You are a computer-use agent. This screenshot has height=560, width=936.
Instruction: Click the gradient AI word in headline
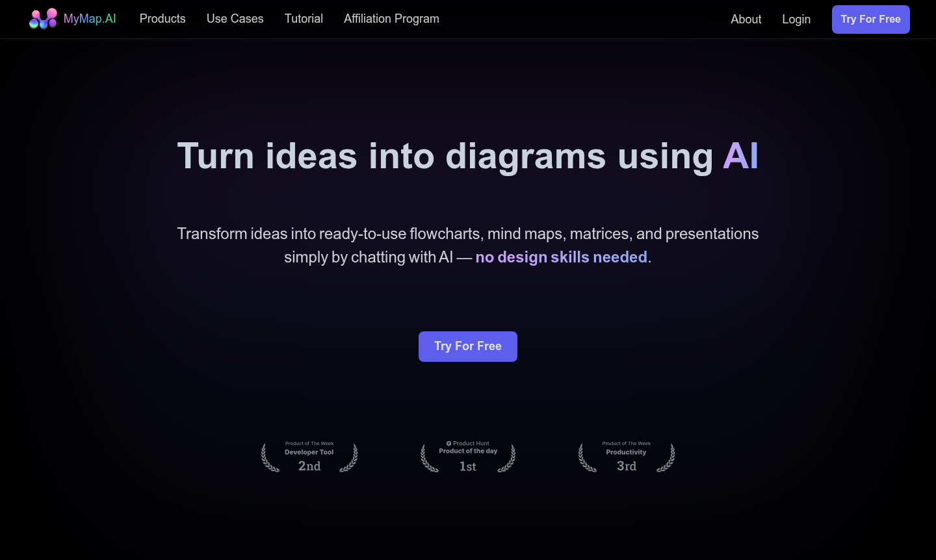point(740,157)
